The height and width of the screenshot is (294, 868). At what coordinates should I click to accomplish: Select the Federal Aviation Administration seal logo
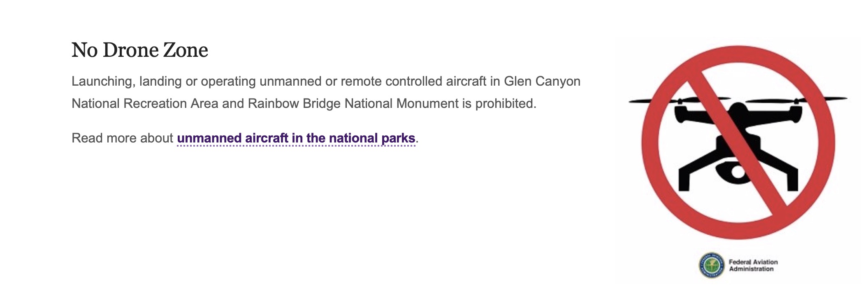711,265
